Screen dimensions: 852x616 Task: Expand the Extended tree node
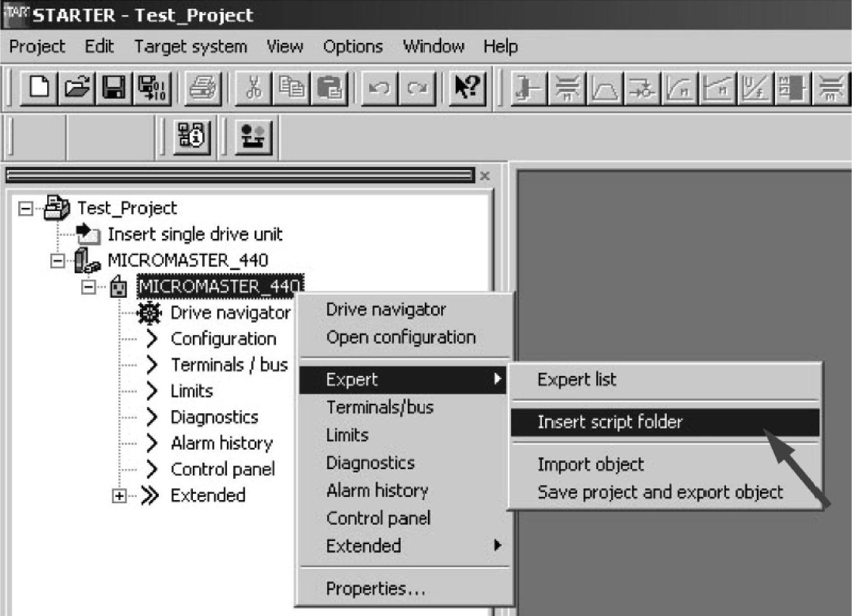pos(119,496)
